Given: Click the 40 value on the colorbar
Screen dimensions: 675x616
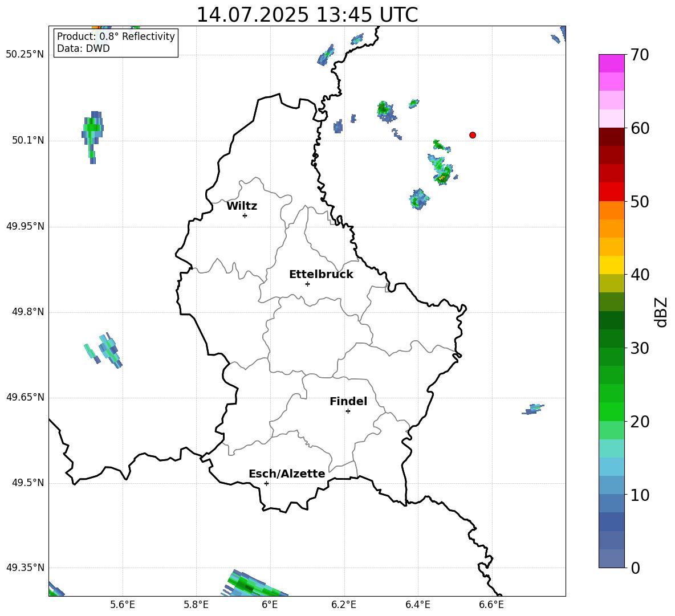Looking at the screenshot, I should tap(640, 275).
